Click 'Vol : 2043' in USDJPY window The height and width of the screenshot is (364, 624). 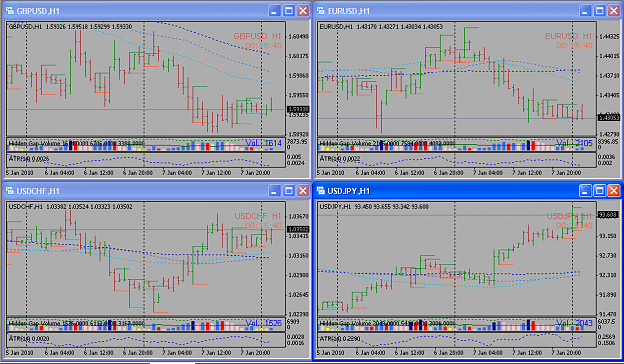coord(574,323)
